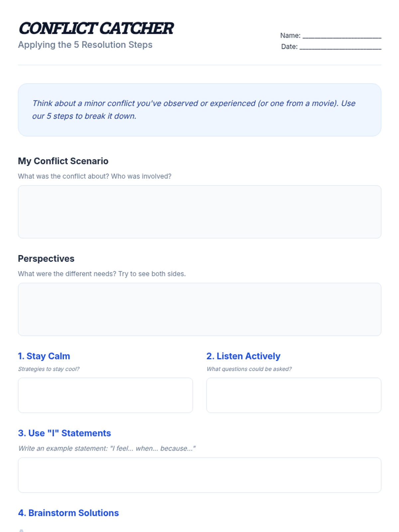The width and height of the screenshot is (399, 532).
Task: Click the 'What were the different needs?' prompt
Action: [102, 274]
